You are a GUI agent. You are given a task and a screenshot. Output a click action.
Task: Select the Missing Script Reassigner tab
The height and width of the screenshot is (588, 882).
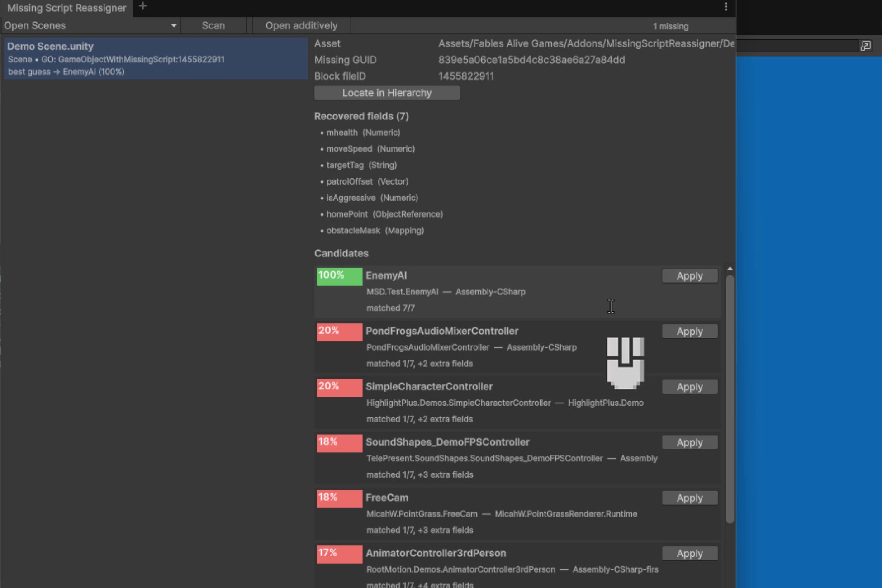(x=66, y=8)
